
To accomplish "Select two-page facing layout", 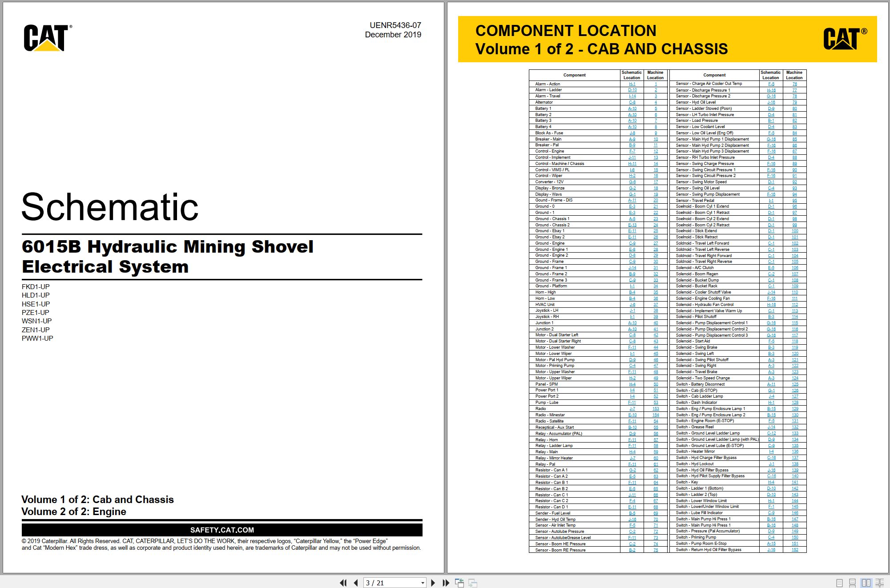I will point(866,583).
